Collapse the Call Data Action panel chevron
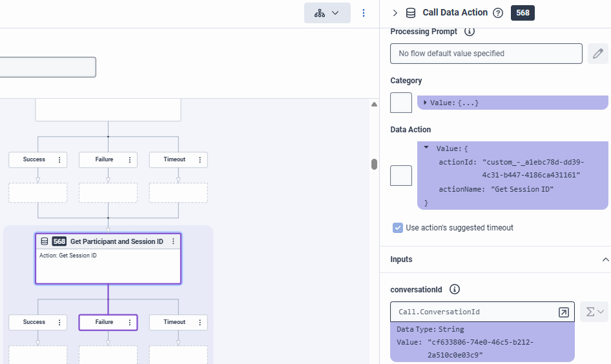 [x=395, y=13]
